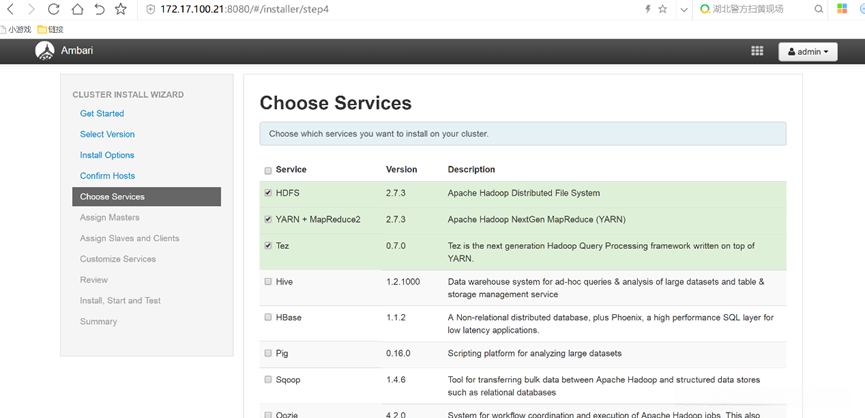Click the Ambari logo icon
The height and width of the screenshot is (418, 865).
point(45,51)
